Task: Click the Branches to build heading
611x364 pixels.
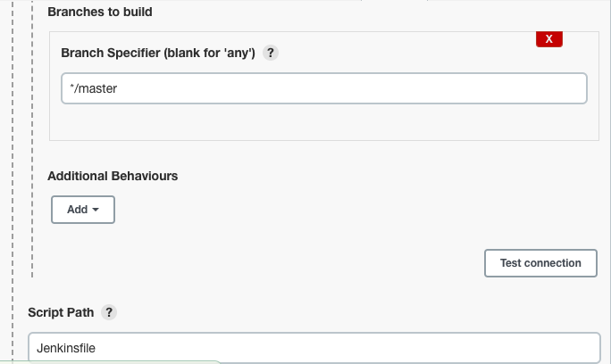Action: pyautogui.click(x=100, y=12)
